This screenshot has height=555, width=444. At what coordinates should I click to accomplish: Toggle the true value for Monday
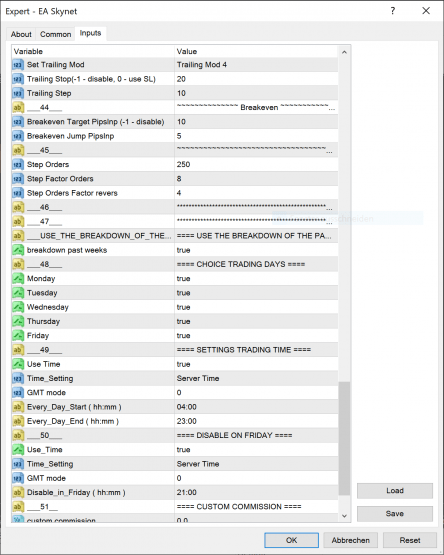pos(256,279)
